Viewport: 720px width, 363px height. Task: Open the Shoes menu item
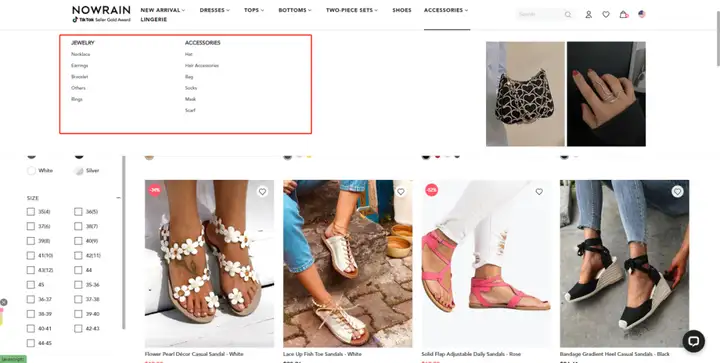coord(402,10)
